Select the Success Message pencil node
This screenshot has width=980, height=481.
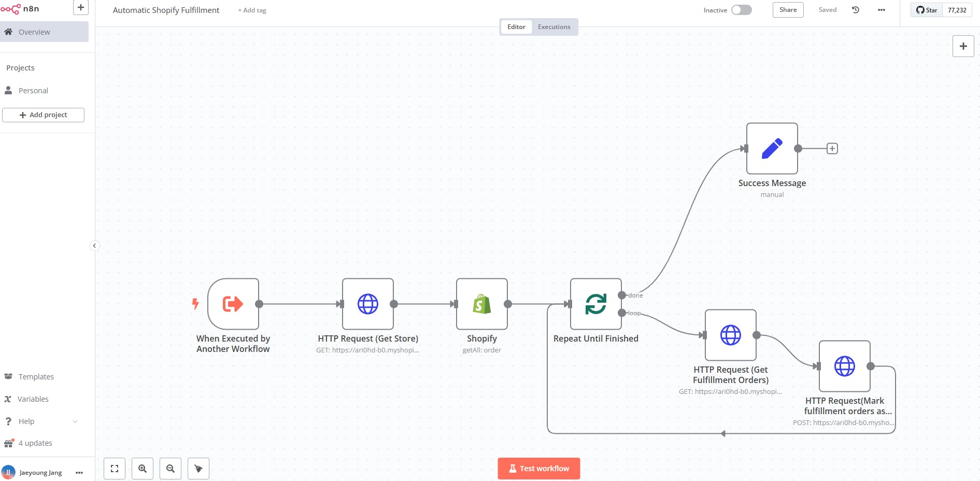[772, 148]
